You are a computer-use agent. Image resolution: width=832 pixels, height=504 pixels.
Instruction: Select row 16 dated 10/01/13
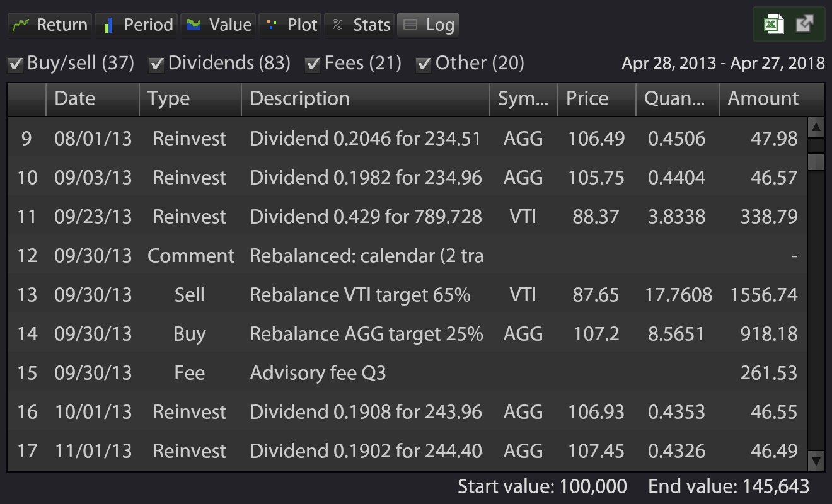point(407,412)
